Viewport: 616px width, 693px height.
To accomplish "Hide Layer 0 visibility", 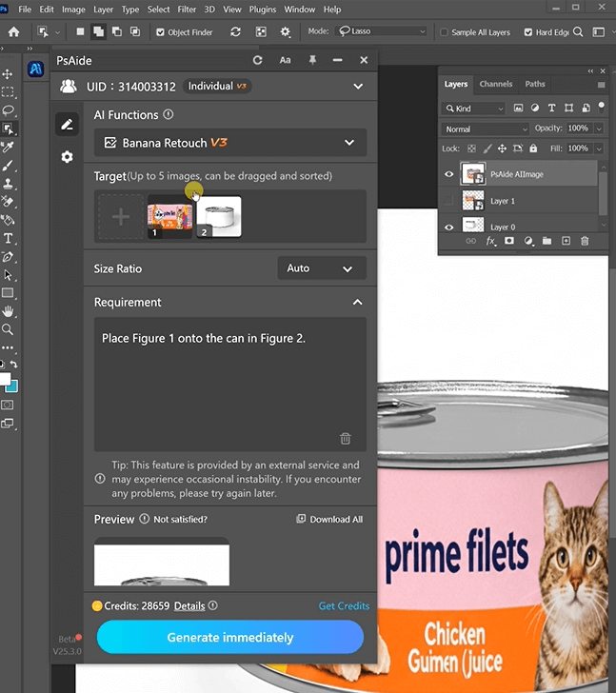I will tap(449, 228).
